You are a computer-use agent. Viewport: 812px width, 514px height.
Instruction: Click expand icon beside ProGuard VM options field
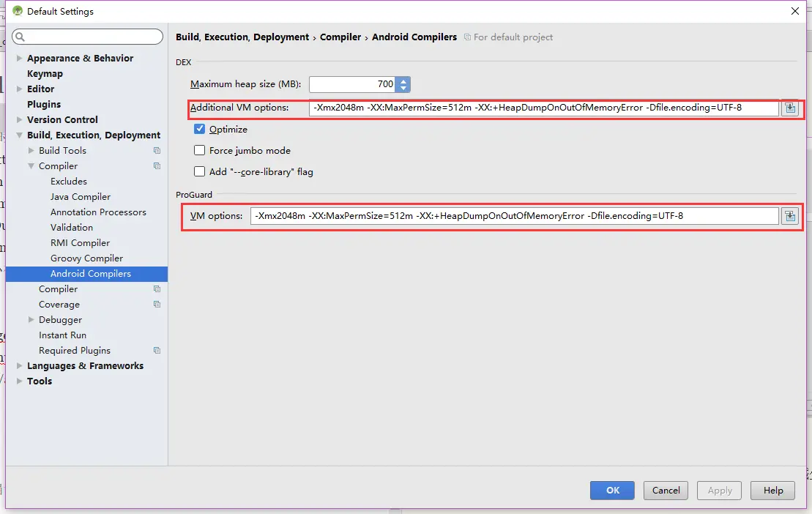click(x=790, y=216)
